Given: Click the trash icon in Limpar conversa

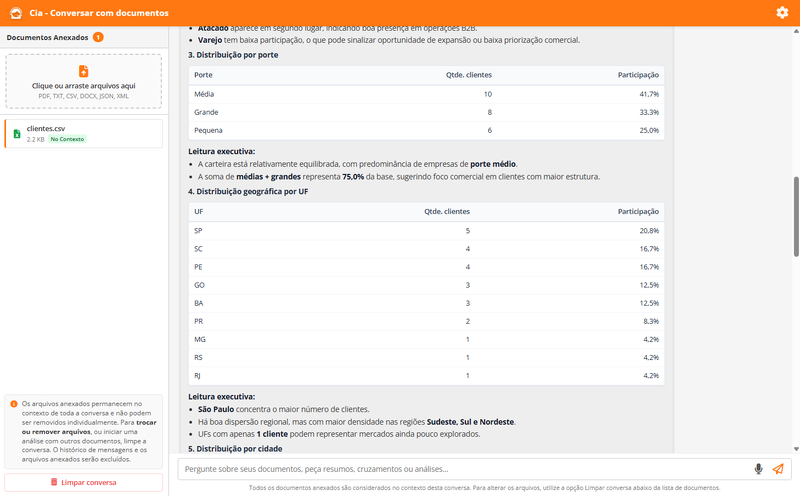Looking at the screenshot, I should [x=54, y=482].
